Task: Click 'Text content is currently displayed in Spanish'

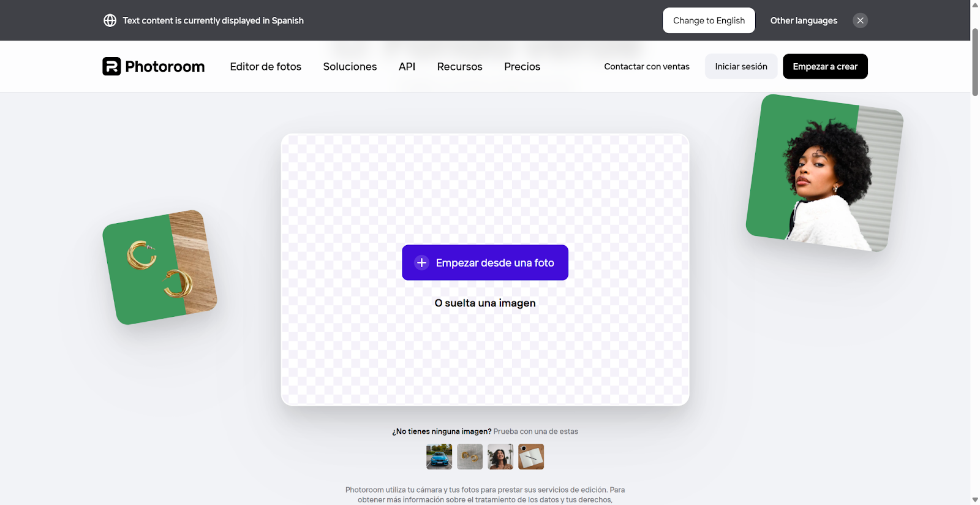Action: point(213,20)
